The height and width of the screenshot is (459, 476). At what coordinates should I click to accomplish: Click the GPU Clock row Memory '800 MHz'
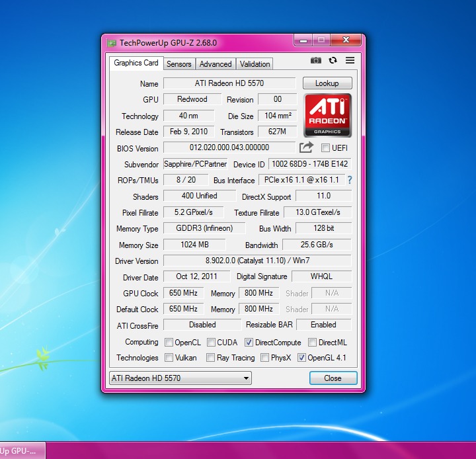(x=258, y=293)
